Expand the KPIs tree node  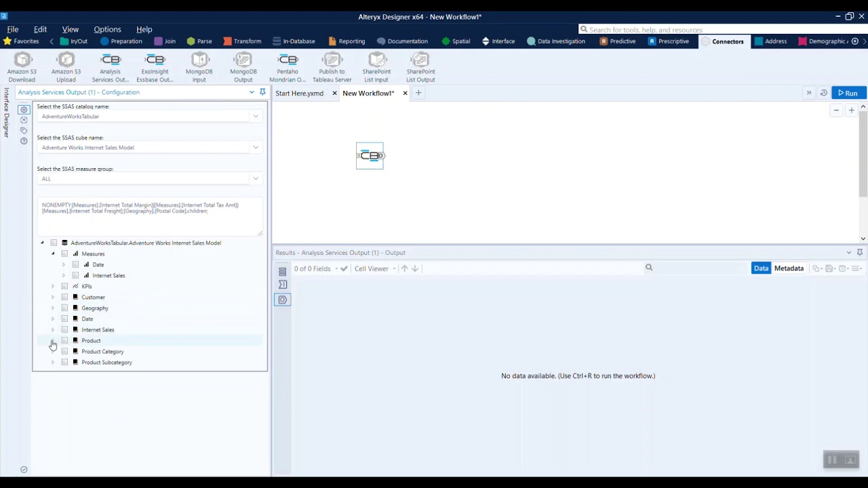(53, 286)
